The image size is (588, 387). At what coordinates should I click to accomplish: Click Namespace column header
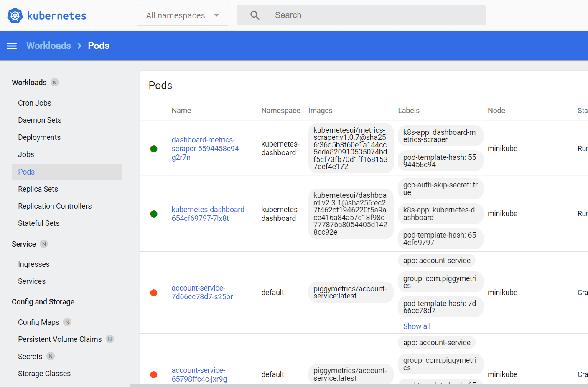point(281,111)
